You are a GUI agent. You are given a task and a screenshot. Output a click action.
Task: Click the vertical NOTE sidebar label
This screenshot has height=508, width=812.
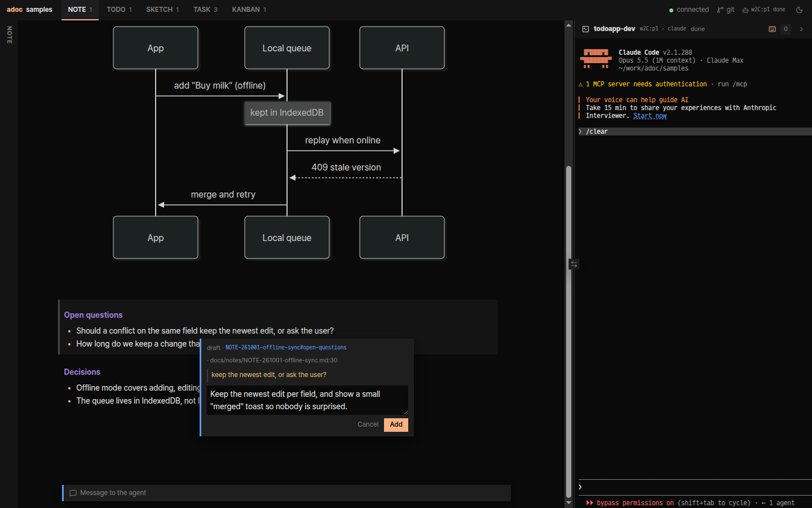point(9,35)
